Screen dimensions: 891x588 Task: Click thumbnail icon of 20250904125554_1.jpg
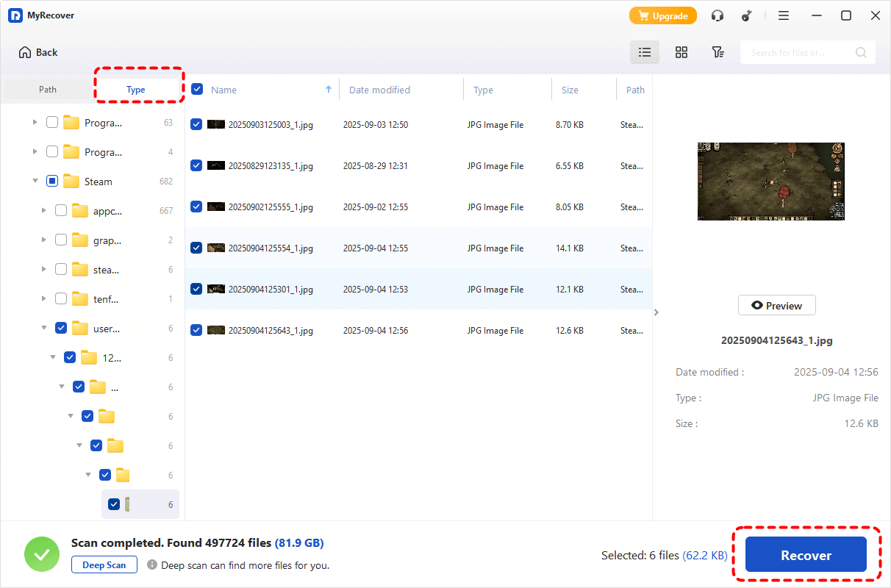(x=216, y=248)
